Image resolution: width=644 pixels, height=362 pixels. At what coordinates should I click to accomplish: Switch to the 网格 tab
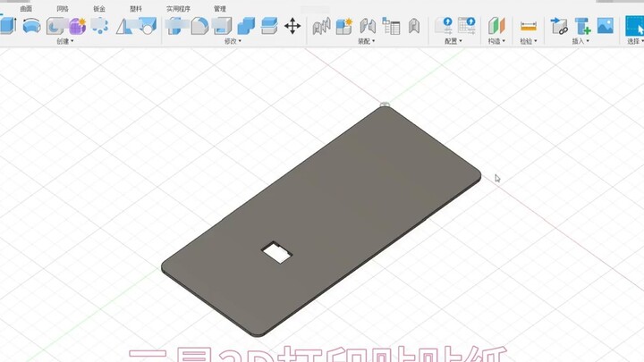click(x=63, y=9)
